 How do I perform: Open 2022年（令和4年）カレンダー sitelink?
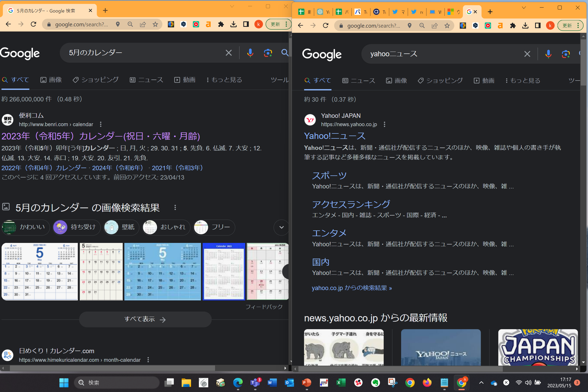point(44,168)
